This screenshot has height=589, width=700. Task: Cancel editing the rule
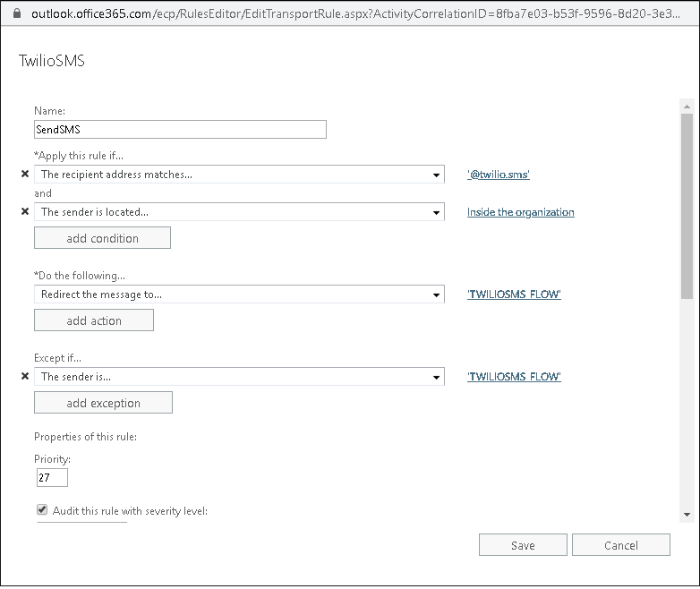tap(621, 545)
